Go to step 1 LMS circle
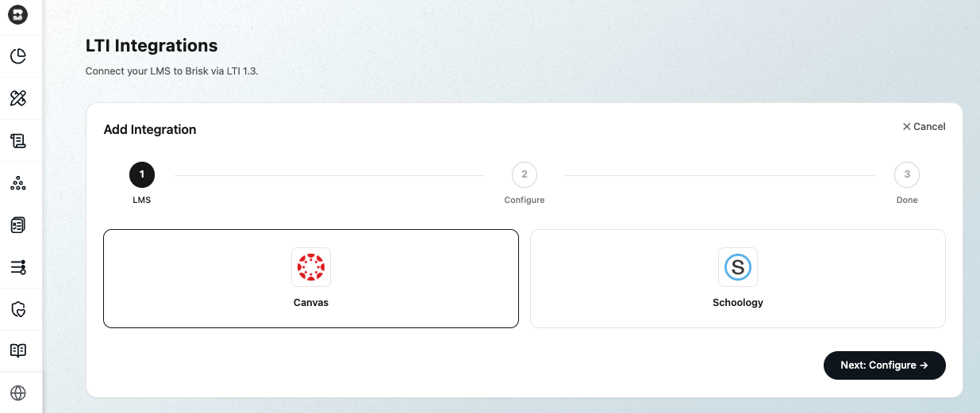Viewport: 980px width, 413px height. click(x=142, y=174)
